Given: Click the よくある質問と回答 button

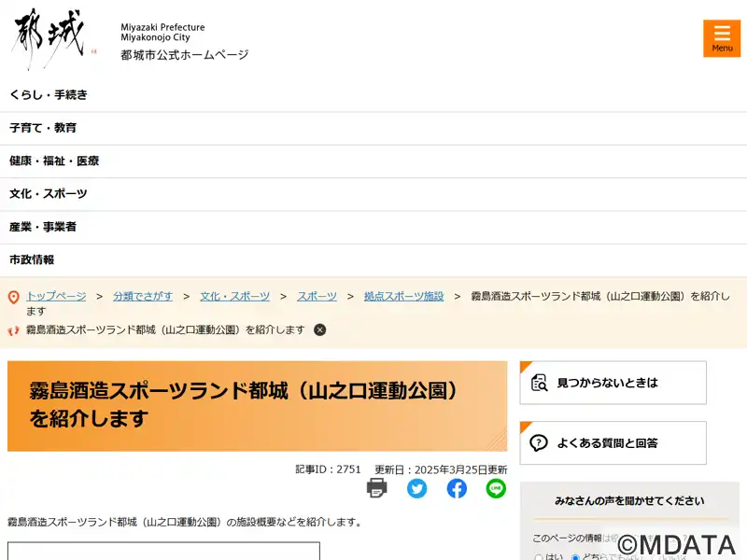Looking at the screenshot, I should tap(613, 442).
